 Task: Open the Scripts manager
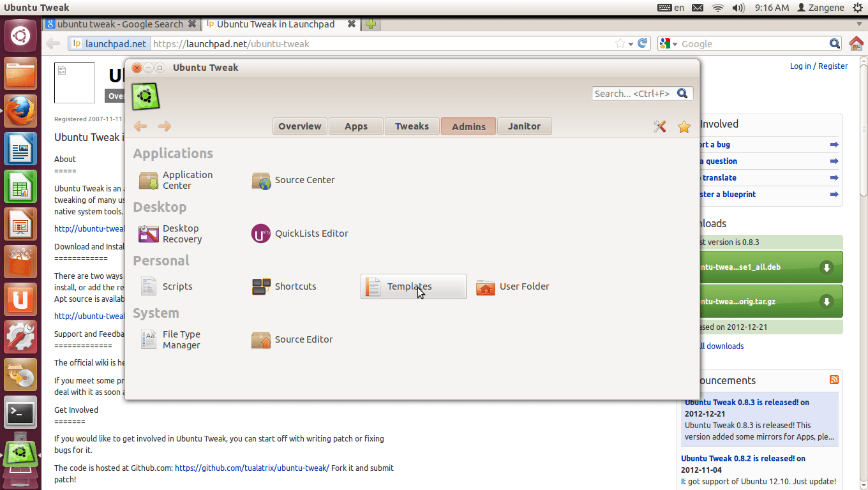(166, 286)
